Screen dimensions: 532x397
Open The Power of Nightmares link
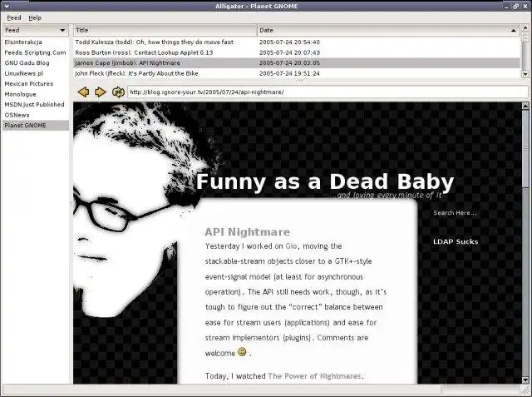(314, 376)
